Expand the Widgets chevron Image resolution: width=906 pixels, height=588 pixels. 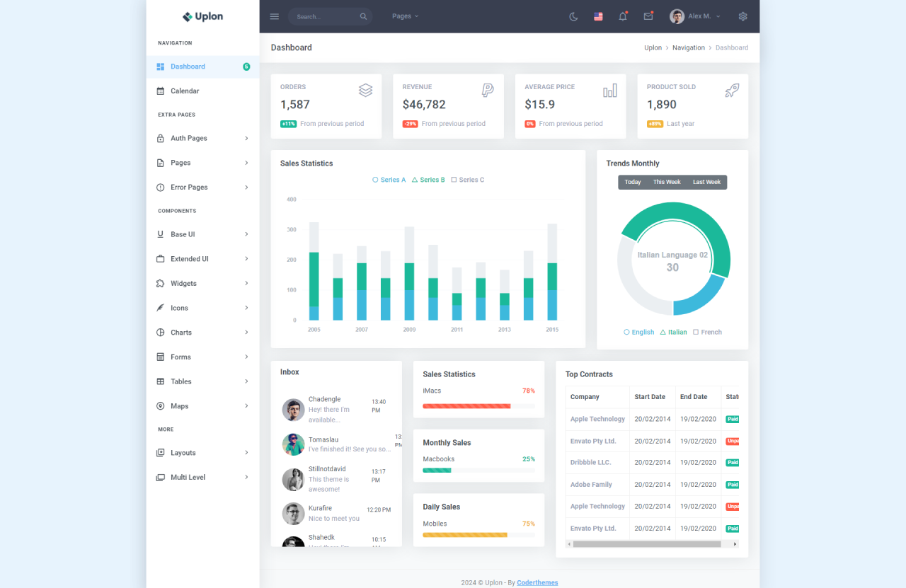(246, 284)
